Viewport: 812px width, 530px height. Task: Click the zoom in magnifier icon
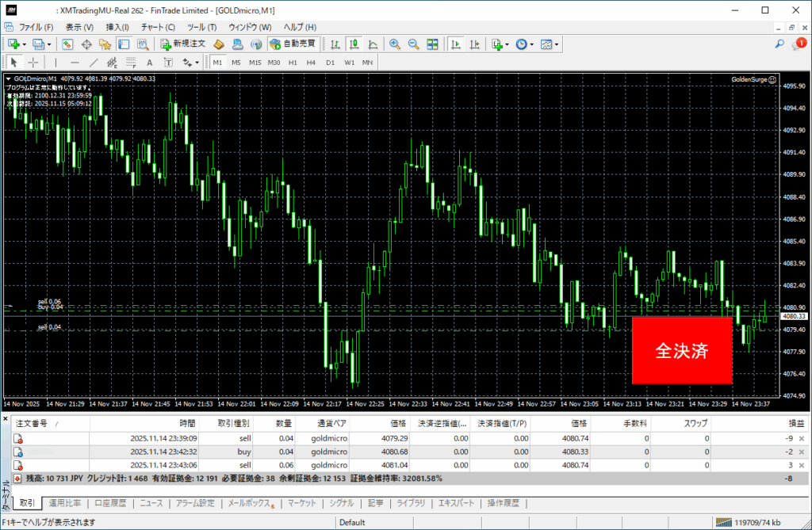395,44
